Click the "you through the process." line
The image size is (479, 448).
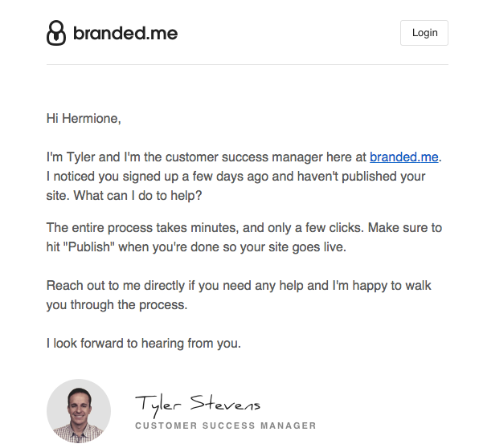(117, 305)
